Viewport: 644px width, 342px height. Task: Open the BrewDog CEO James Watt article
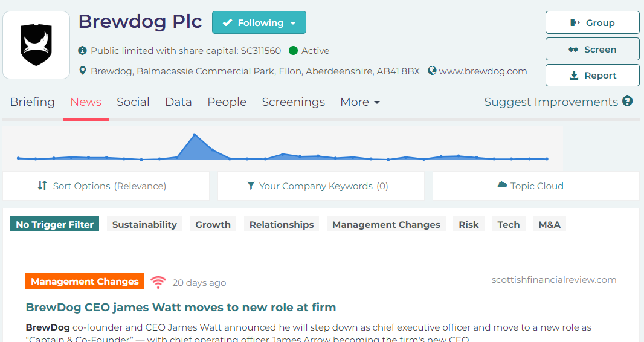(181, 307)
